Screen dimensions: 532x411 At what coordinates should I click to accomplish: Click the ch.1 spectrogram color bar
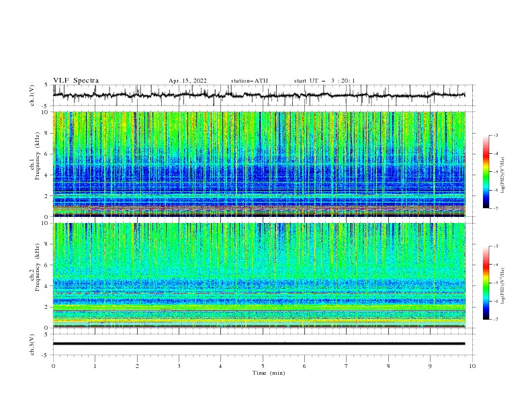tap(486, 172)
